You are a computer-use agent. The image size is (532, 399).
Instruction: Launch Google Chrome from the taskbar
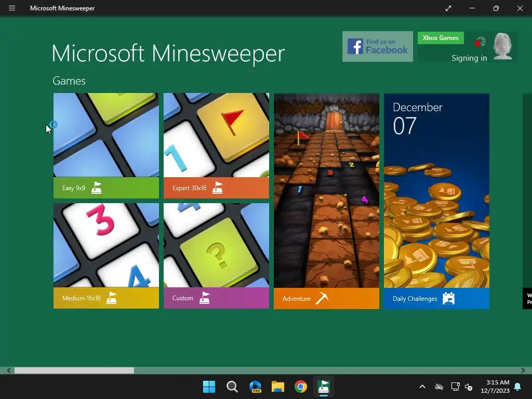pyautogui.click(x=301, y=387)
